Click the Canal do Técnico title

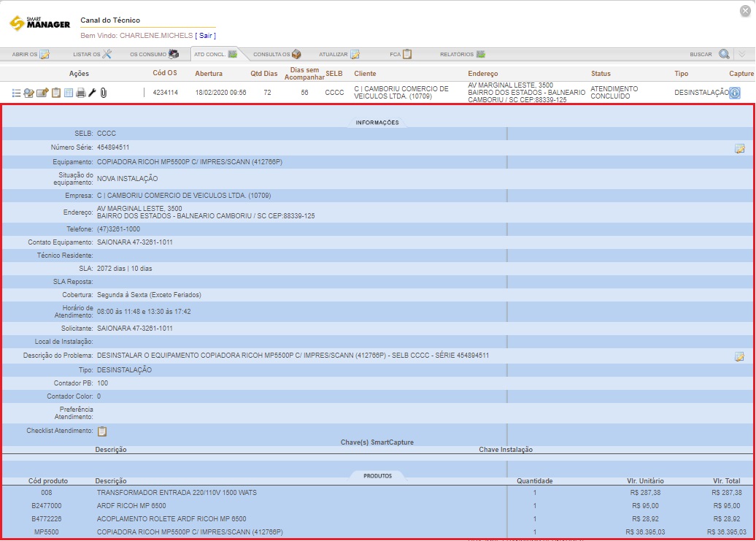click(x=110, y=20)
